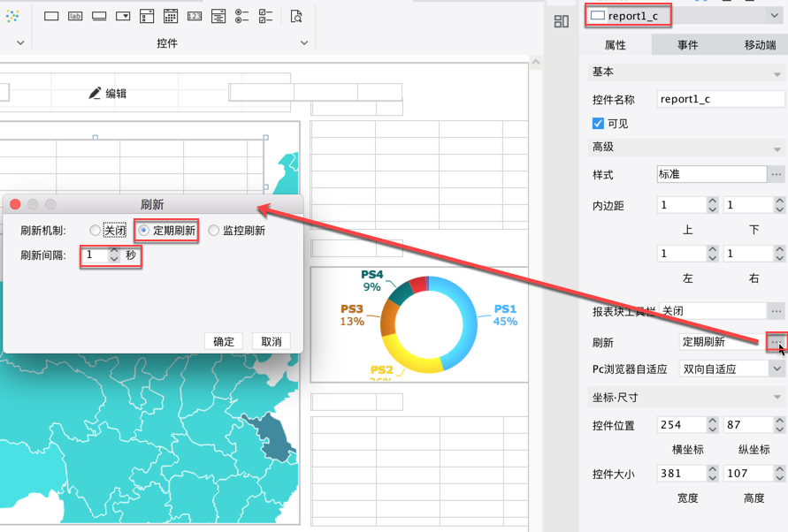Toggle the 可见 checkbox
788x532 pixels.
click(598, 124)
